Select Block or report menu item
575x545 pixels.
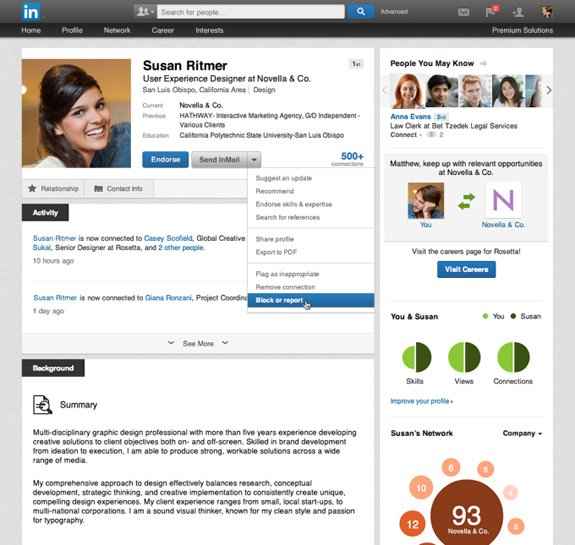point(311,300)
